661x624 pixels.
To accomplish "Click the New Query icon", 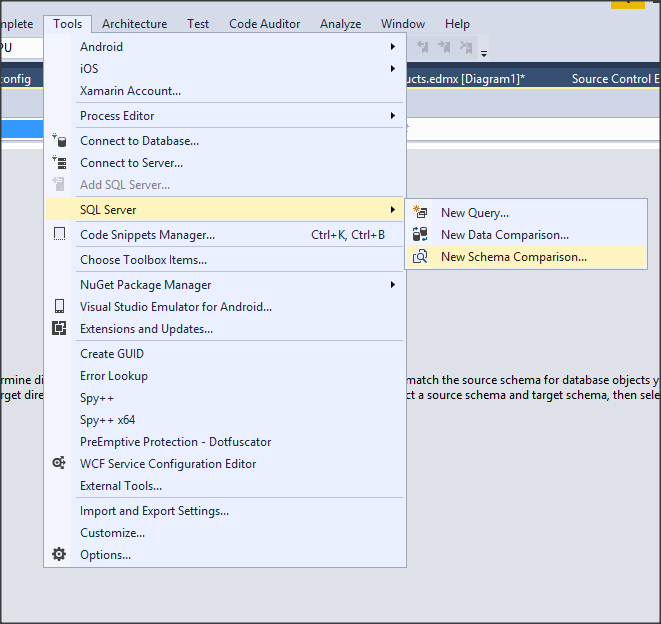I will [420, 212].
